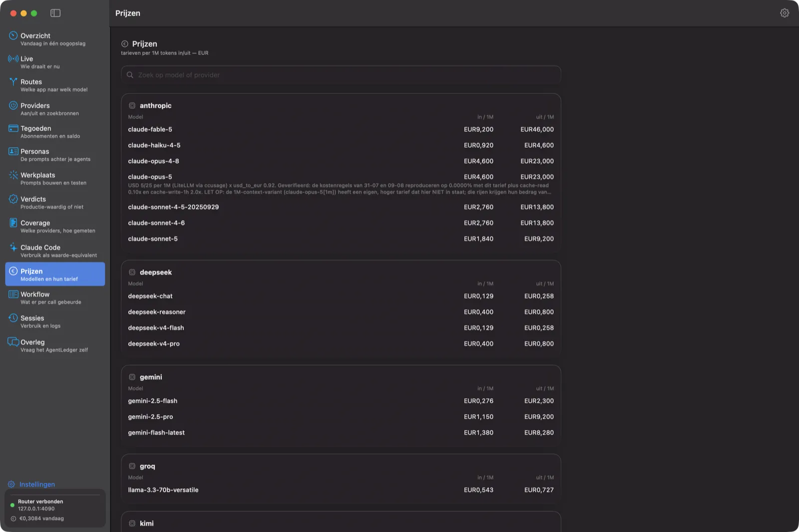Select Providers in the sidebar

[x=55, y=109]
